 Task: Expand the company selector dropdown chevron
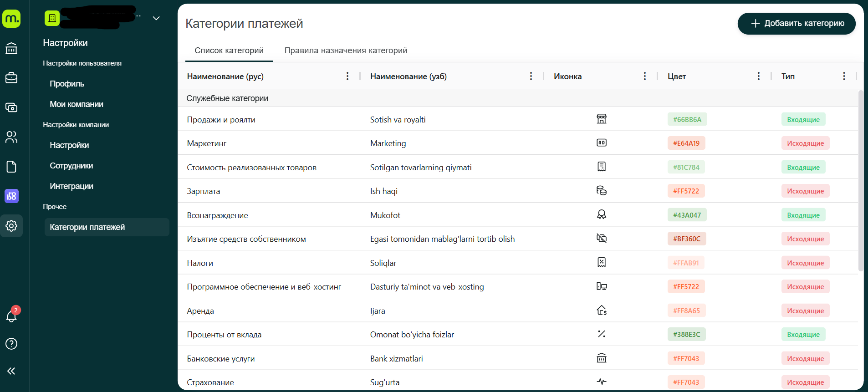click(x=156, y=18)
